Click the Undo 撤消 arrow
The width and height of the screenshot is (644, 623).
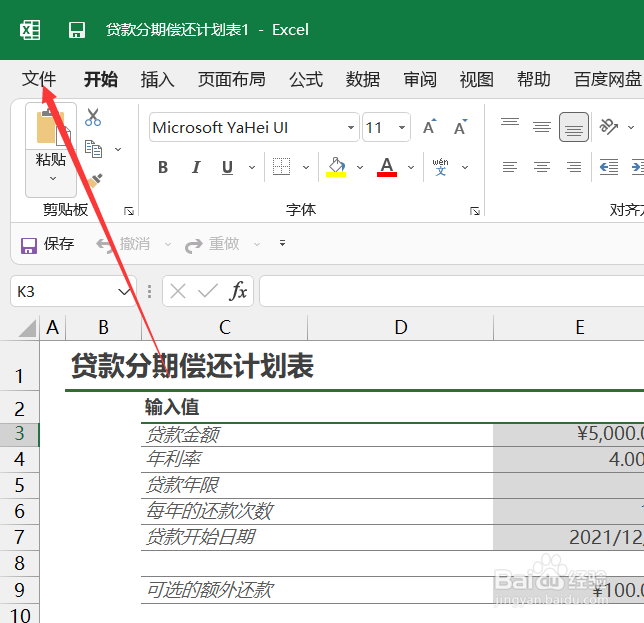(x=104, y=245)
